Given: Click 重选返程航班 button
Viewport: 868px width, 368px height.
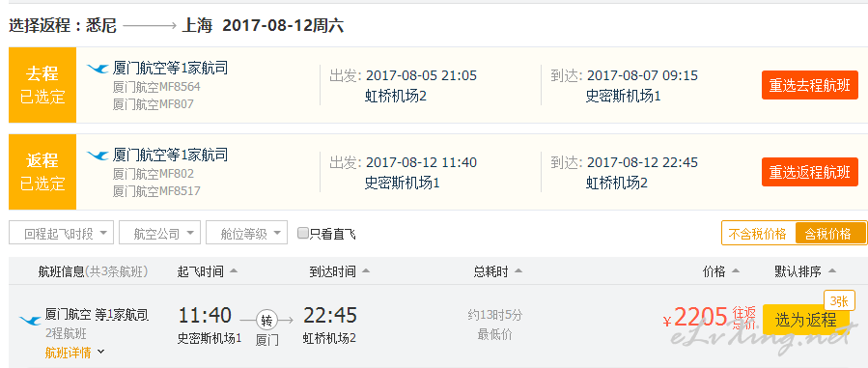Looking at the screenshot, I should (809, 172).
